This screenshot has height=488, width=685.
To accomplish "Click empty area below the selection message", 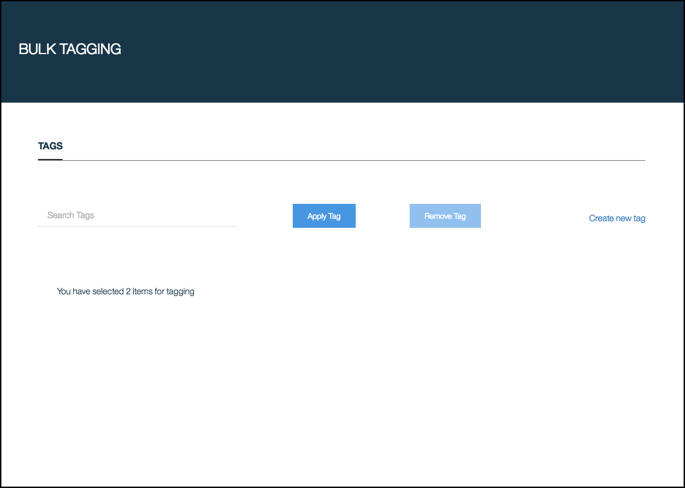I will 340,390.
